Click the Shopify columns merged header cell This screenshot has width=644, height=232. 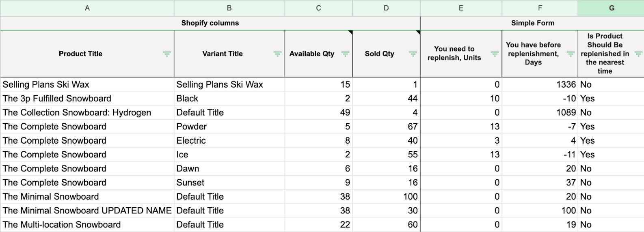[x=210, y=23]
